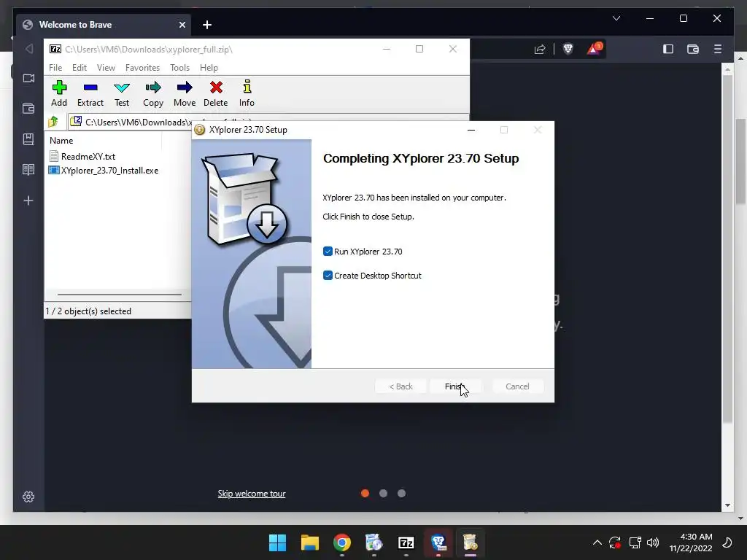Screen dimensions: 747x560
Task: Select XYplorer_23.70_Install.exe file row
Action: [109, 171]
